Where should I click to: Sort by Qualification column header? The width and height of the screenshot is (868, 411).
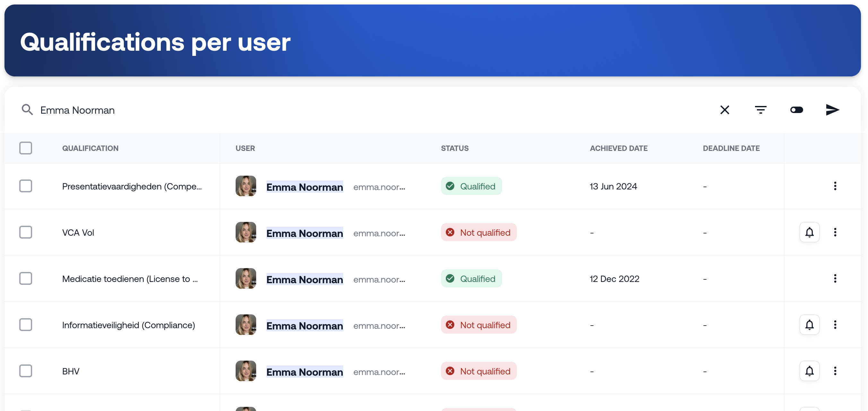coord(90,148)
